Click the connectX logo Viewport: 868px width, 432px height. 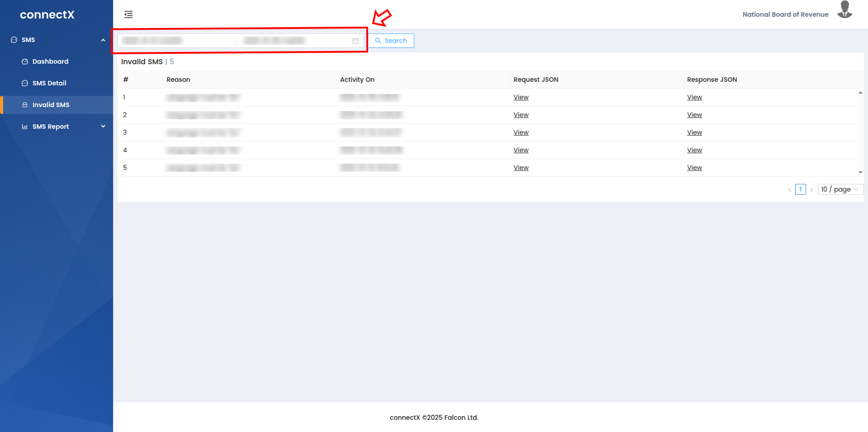47,14
